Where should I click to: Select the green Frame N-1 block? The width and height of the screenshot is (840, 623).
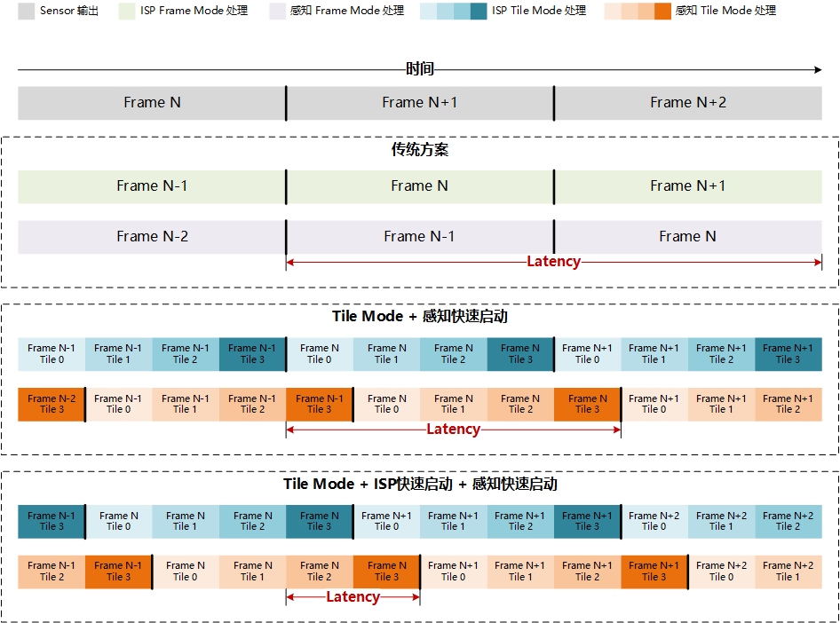(152, 186)
